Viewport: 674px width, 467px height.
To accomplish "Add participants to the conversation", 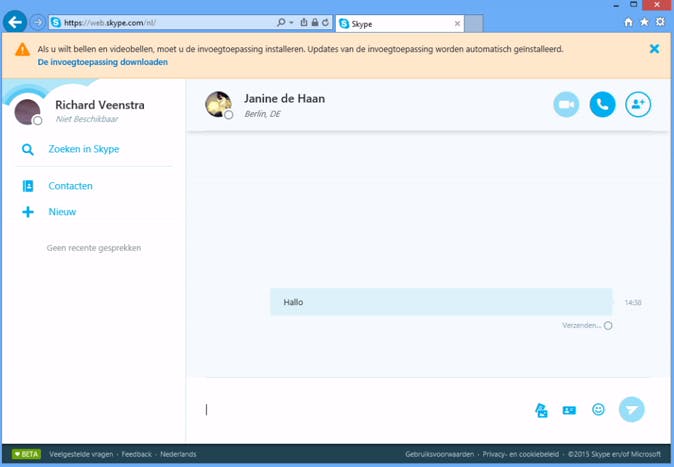I will pyautogui.click(x=638, y=104).
